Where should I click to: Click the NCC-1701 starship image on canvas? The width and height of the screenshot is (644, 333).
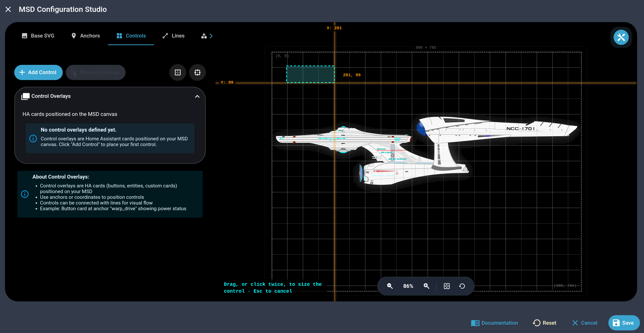(x=427, y=151)
